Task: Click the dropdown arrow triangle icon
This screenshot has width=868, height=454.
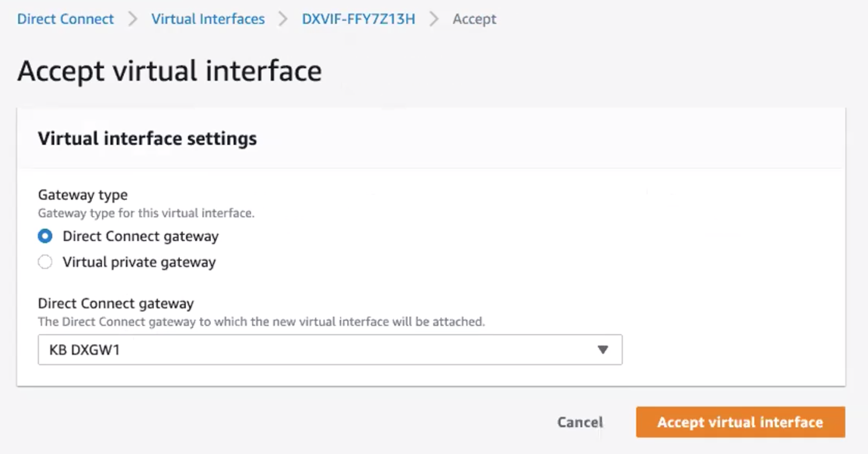Action: coord(602,350)
